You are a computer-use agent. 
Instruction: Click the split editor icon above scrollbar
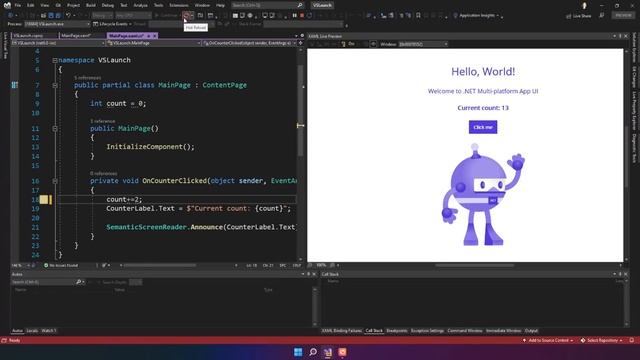[300, 43]
